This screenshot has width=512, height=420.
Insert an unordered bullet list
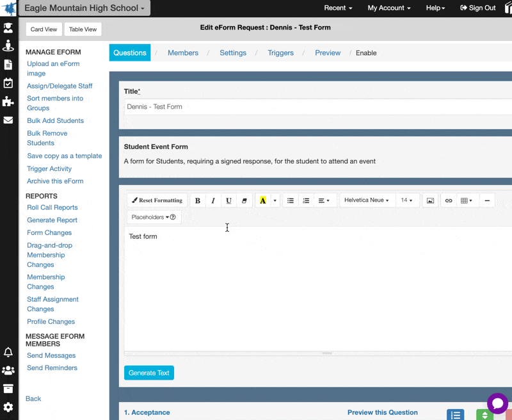[290, 200]
